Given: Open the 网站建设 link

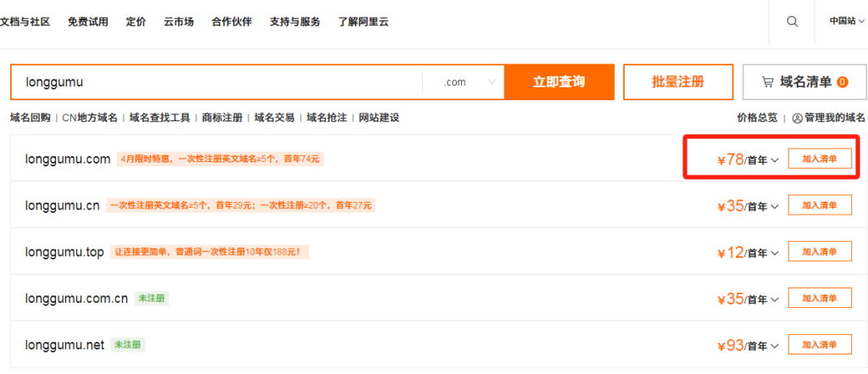Looking at the screenshot, I should click(x=379, y=118).
